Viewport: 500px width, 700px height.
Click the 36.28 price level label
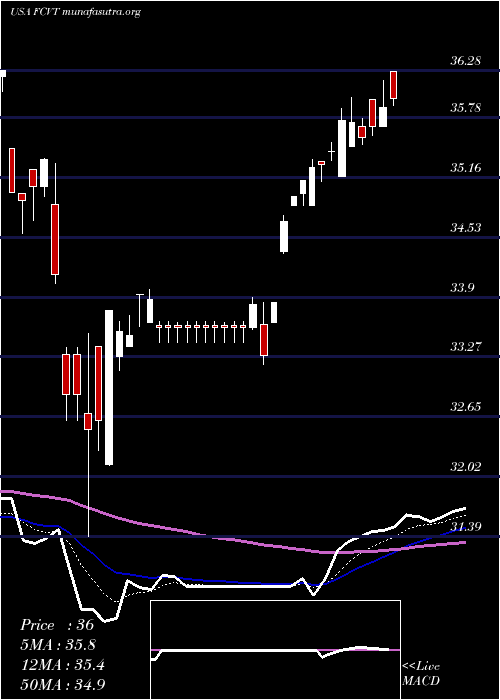pos(465,61)
